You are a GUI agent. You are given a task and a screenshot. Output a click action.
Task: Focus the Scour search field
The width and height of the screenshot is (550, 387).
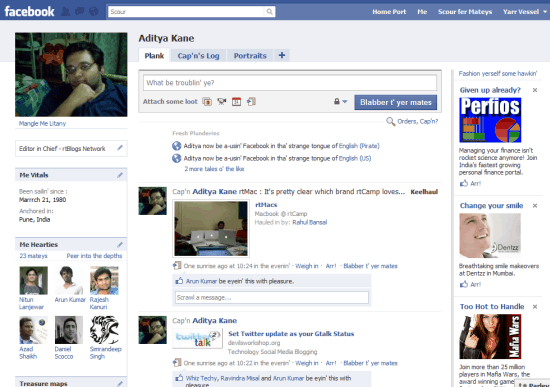(x=186, y=12)
